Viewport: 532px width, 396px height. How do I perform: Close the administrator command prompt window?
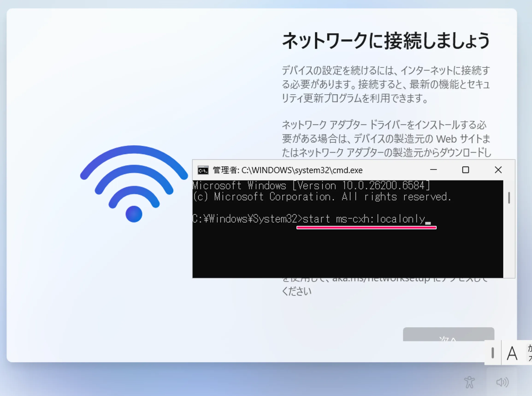click(498, 170)
